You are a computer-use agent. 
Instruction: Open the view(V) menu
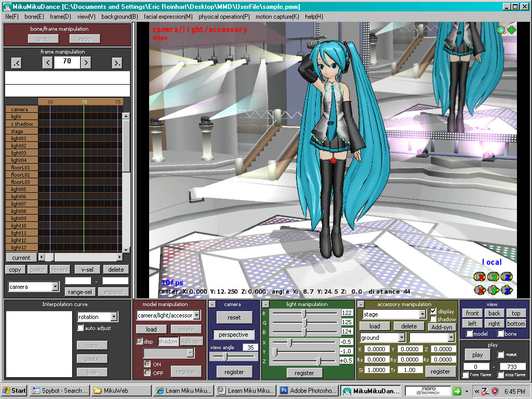86,17
